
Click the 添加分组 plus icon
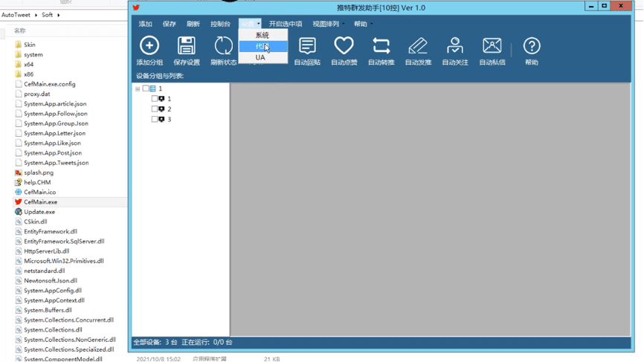click(149, 45)
